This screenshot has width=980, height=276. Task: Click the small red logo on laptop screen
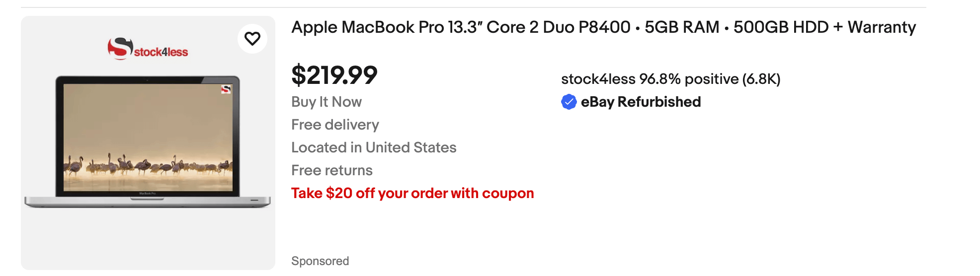(226, 89)
